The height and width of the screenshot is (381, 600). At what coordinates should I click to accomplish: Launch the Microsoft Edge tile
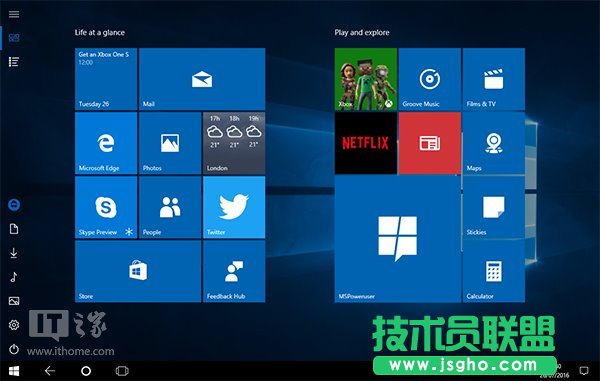click(106, 143)
